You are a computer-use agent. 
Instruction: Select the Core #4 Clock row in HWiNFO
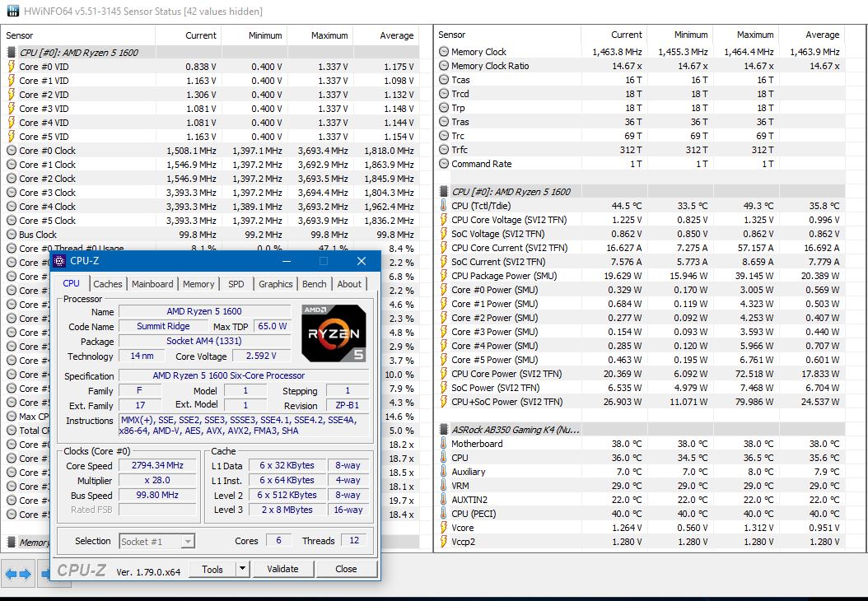click(x=210, y=207)
